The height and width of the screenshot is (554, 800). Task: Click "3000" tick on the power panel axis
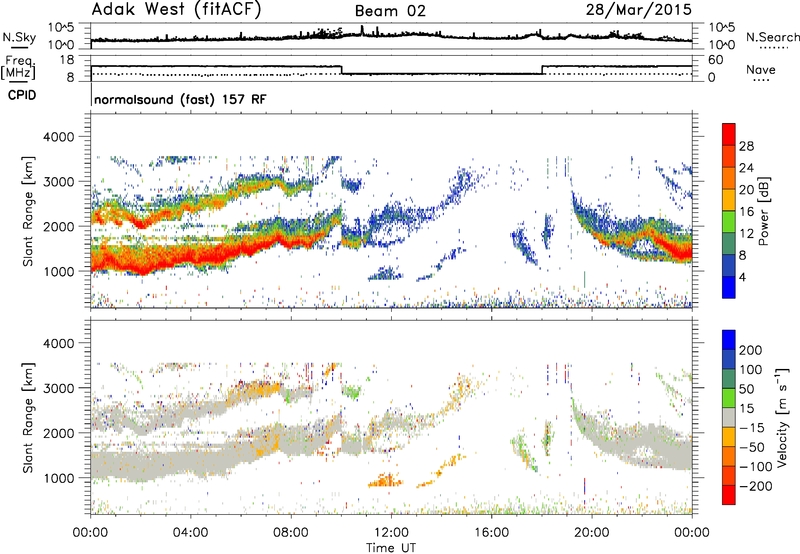[58, 182]
